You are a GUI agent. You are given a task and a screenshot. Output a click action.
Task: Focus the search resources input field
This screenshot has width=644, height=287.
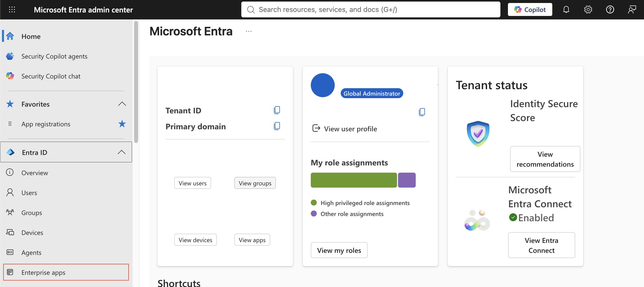pos(371,9)
